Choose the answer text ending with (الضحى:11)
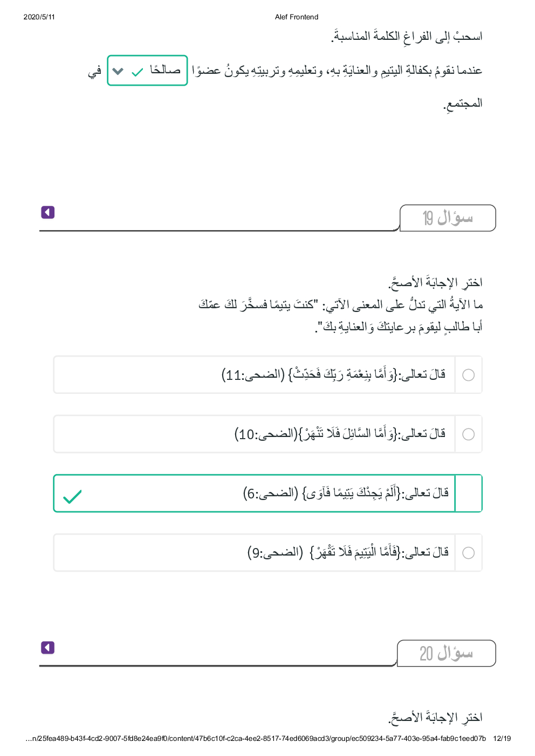Image resolution: width=535 pixels, height=756 pixels. [x=333, y=374]
